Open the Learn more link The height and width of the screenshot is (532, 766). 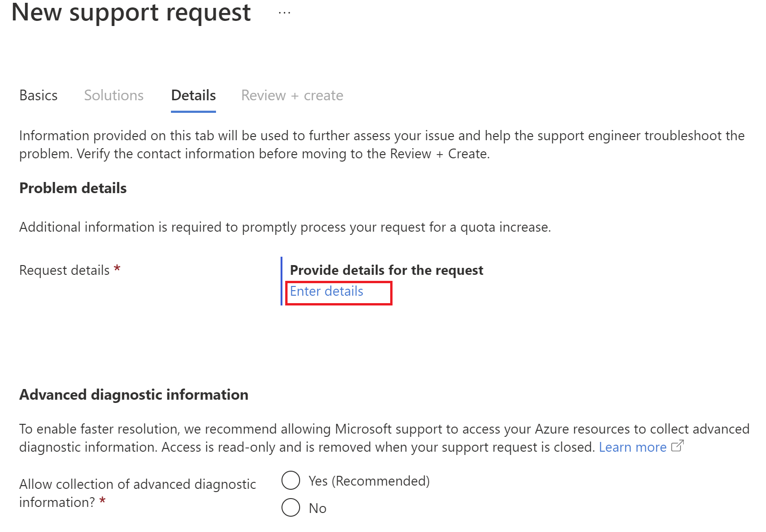coord(632,447)
